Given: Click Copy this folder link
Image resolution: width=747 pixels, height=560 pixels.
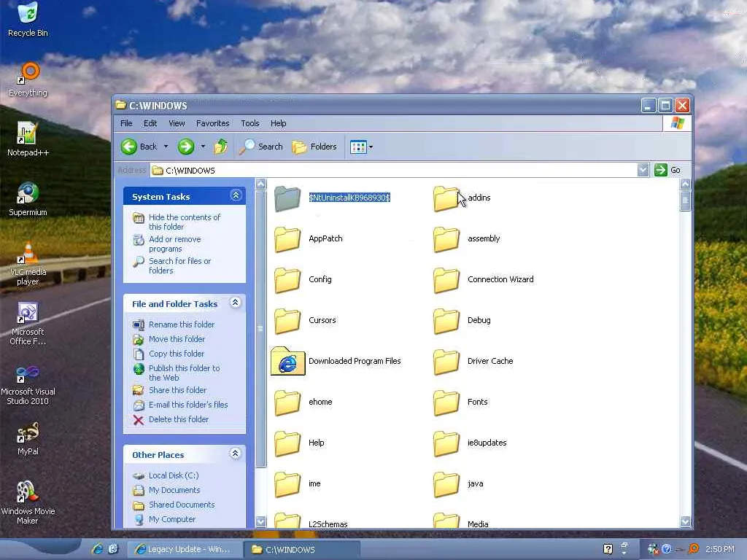Looking at the screenshot, I should 177,354.
